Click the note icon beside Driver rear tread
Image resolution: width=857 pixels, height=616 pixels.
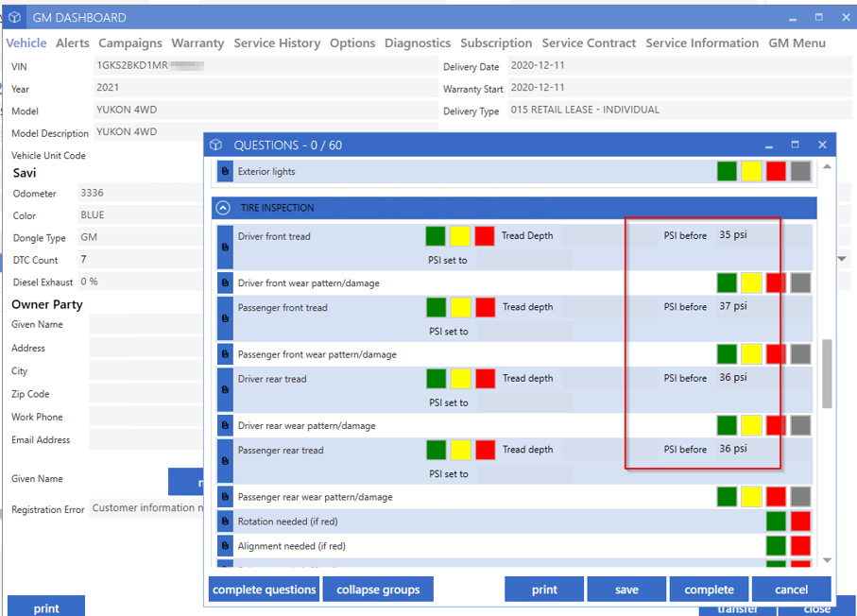click(225, 389)
